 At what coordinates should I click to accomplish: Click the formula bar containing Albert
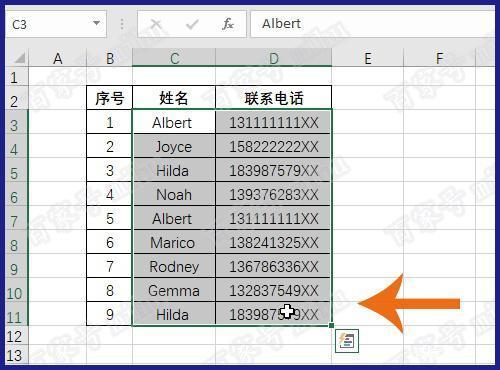coord(372,24)
